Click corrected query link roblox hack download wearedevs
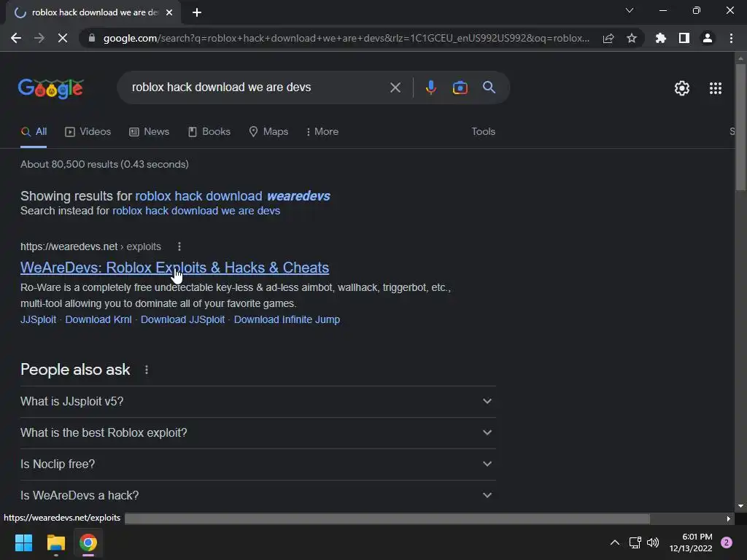The image size is (747, 560). [x=233, y=195]
